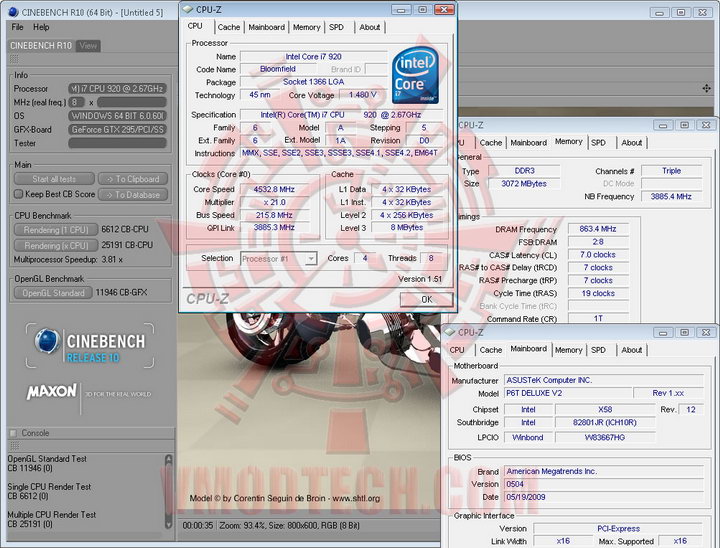Close the memory CPU-Z window

click(x=705, y=125)
